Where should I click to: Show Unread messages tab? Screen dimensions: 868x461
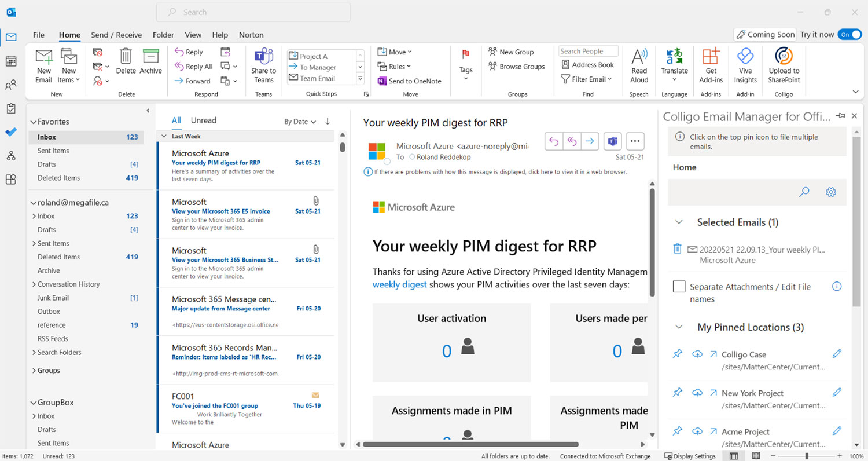click(x=204, y=120)
